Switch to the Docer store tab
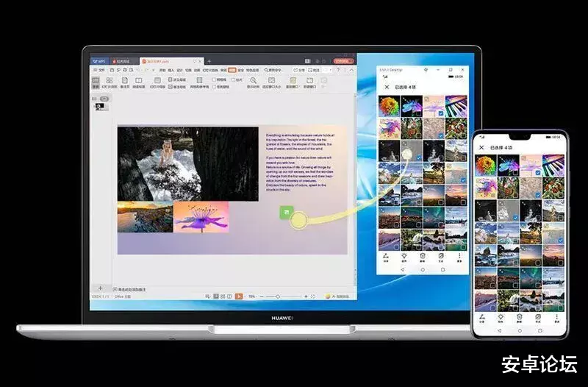Viewport: 588px width, 387px height. pyautogui.click(x=123, y=61)
